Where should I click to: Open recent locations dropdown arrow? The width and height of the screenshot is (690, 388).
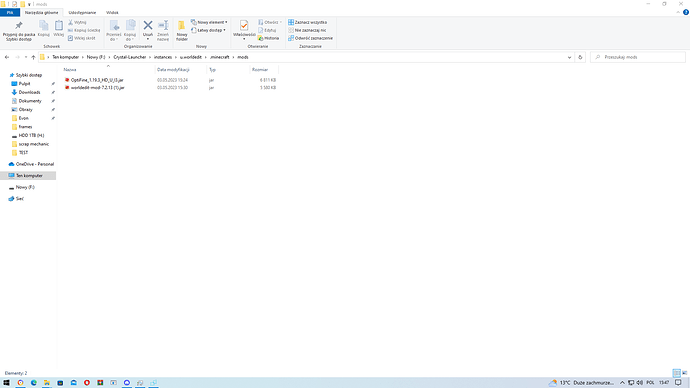tap(26, 57)
